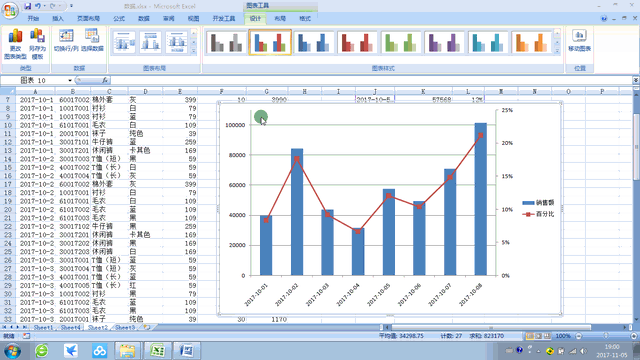
Task: Switch to chart tools 格式 tab
Action: (x=305, y=18)
